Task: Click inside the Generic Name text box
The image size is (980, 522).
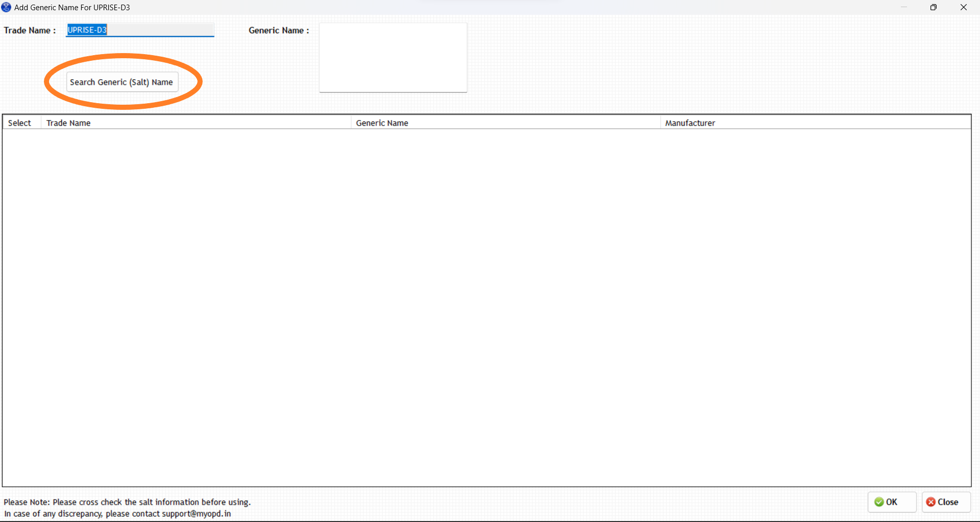Action: pos(393,58)
